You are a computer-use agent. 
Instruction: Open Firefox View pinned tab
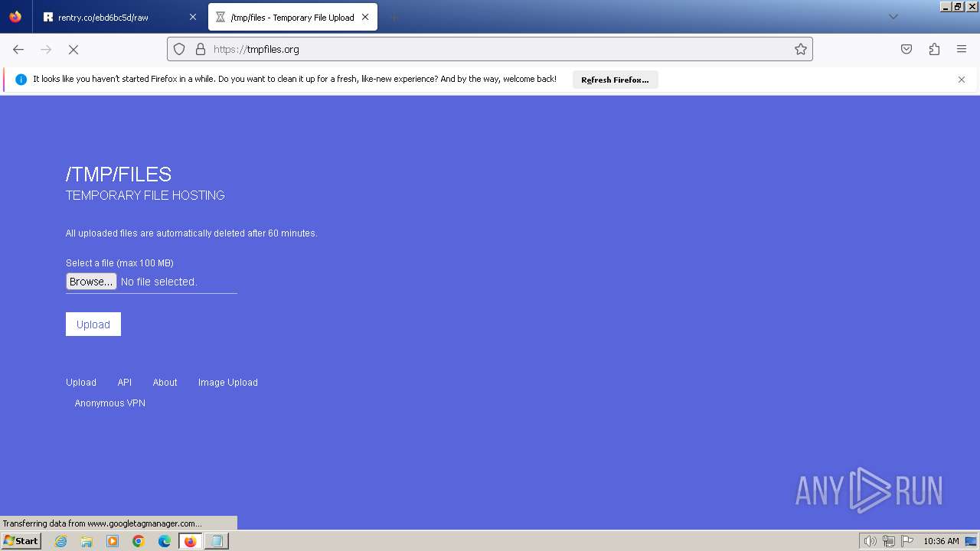point(15,17)
